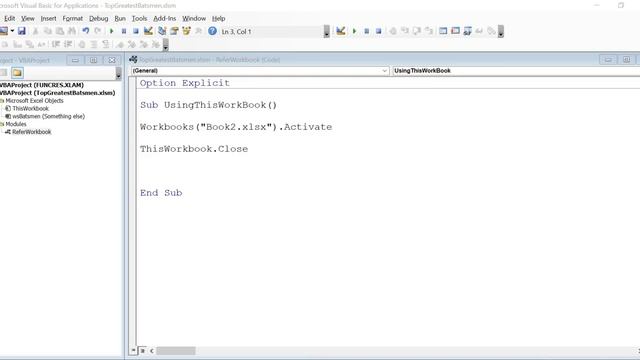Open the Immediate Window
This screenshot has height=360, width=640.
coord(456,31)
